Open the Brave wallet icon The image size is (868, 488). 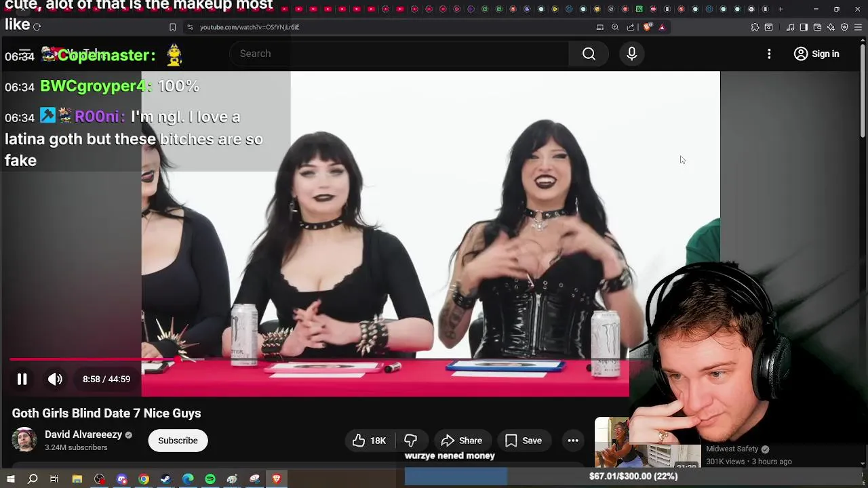click(817, 27)
